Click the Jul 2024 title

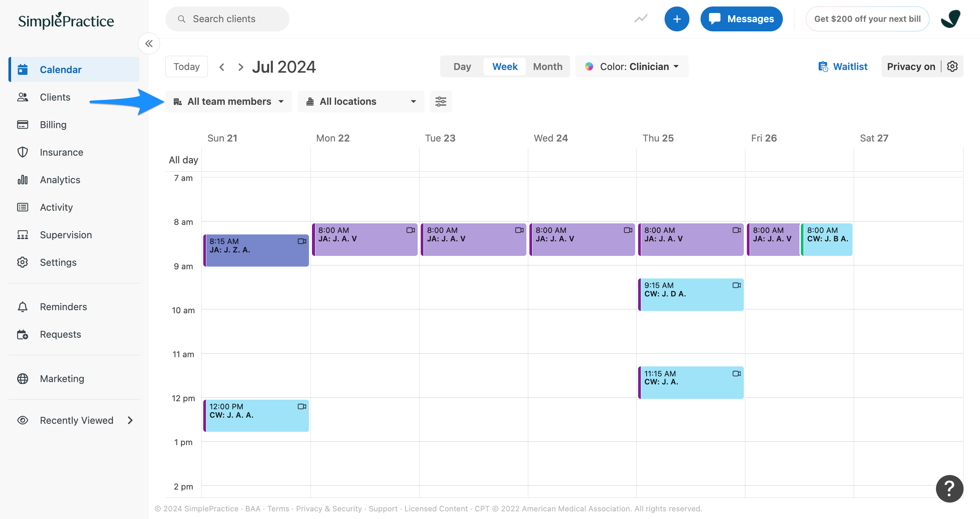pos(284,67)
